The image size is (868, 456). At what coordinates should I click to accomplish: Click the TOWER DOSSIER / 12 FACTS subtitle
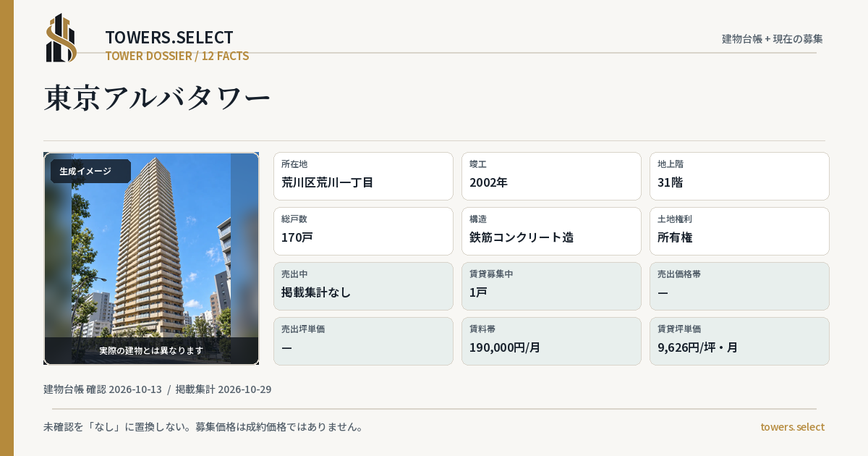coord(177,56)
